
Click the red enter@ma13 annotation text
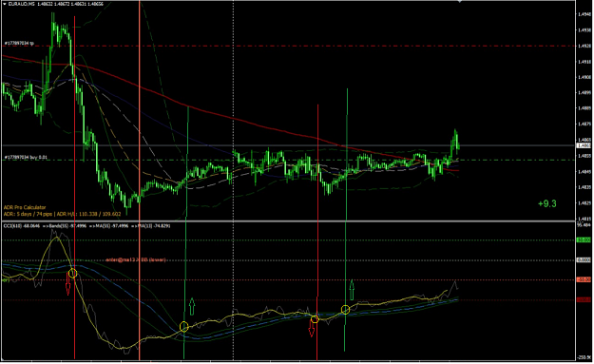pyautogui.click(x=136, y=259)
